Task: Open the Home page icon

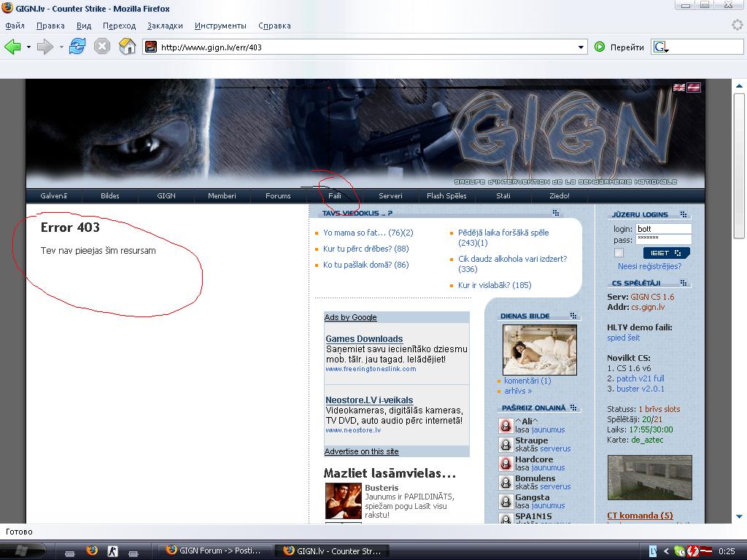Action: pyautogui.click(x=127, y=47)
